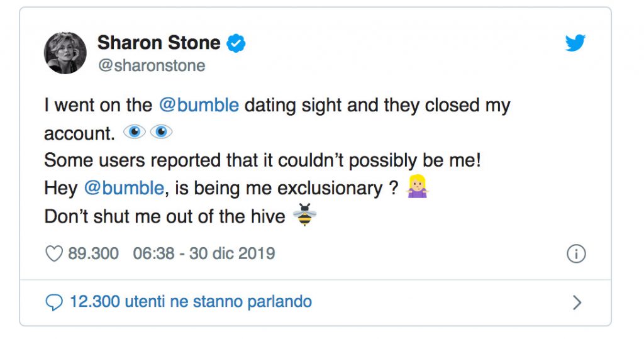644x339 pixels.
Task: Click the bee emoji in the tweet
Action: pos(304,216)
